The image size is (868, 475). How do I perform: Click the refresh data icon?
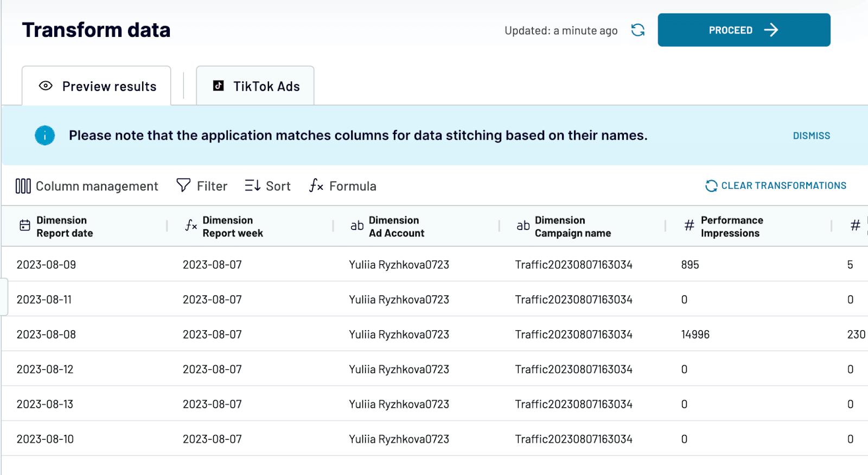638,30
